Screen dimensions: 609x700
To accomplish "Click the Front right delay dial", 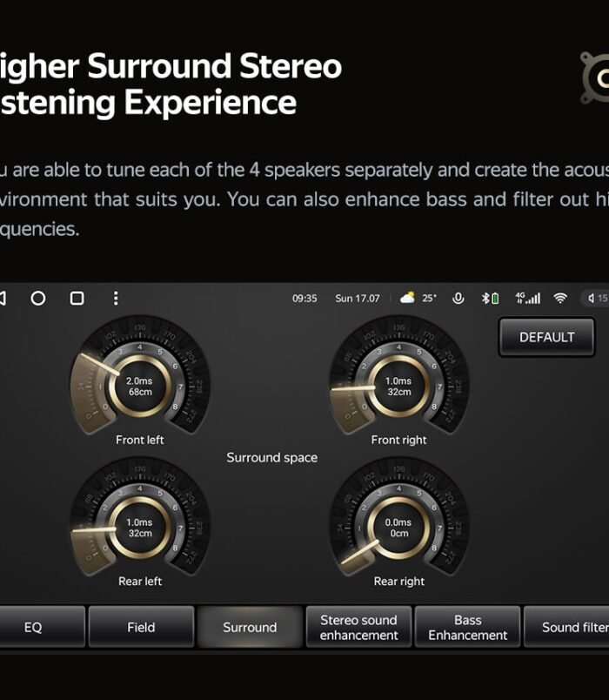I will (398, 386).
